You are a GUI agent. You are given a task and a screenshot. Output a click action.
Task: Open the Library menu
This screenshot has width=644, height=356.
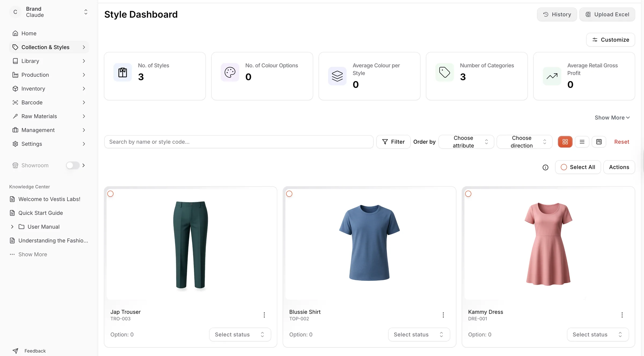tap(49, 61)
